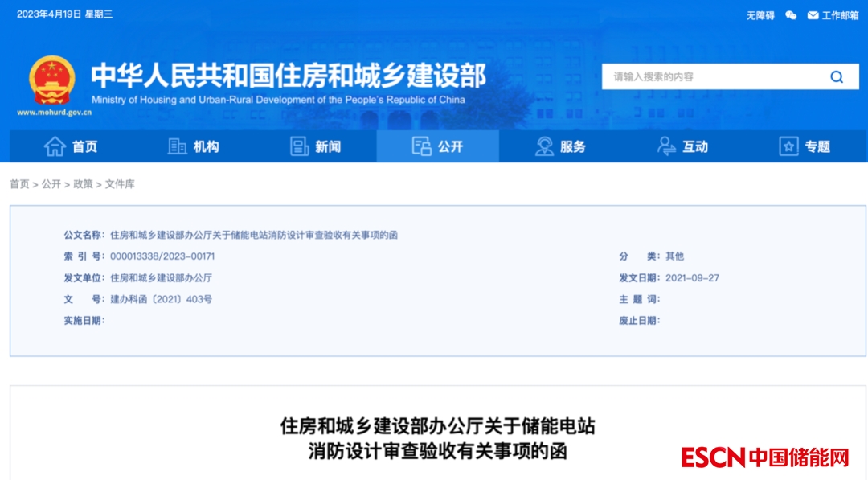Click the WeChat icon in top bar
868x480 pixels.
point(791,15)
